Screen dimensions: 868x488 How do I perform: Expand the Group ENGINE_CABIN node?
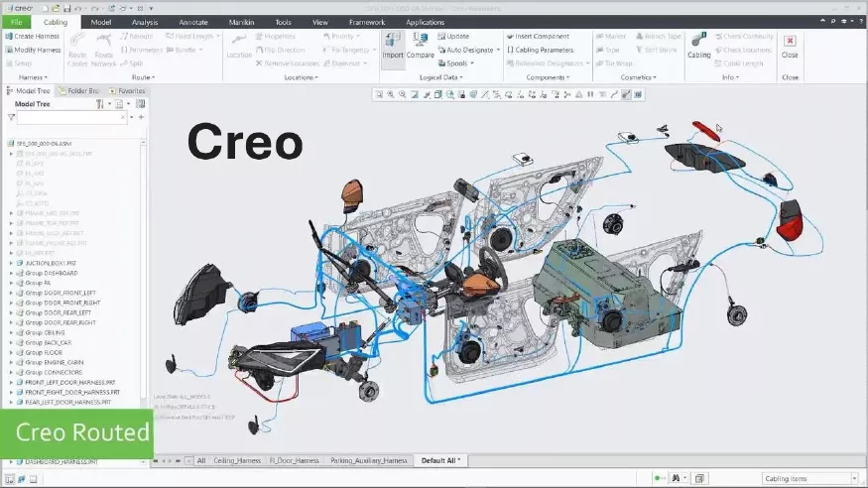click(x=11, y=362)
